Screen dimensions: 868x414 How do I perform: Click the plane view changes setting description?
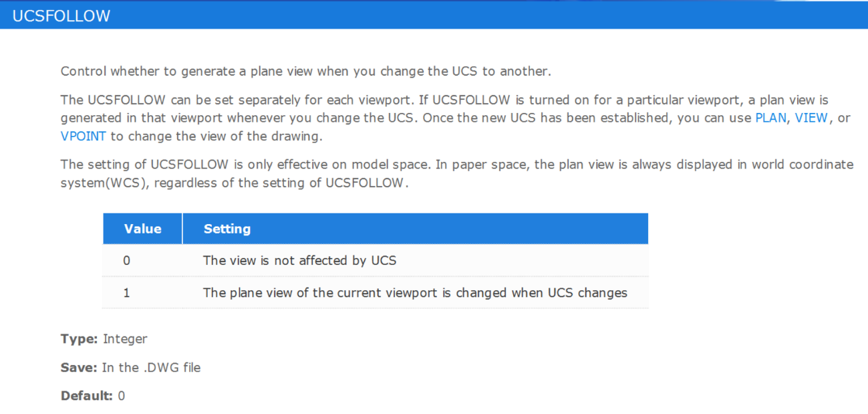click(x=415, y=292)
